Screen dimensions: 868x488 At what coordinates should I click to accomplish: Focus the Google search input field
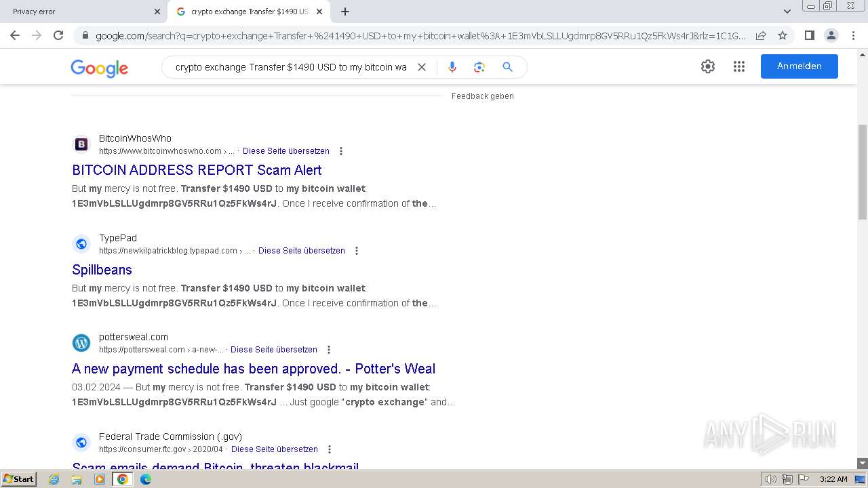coord(291,67)
